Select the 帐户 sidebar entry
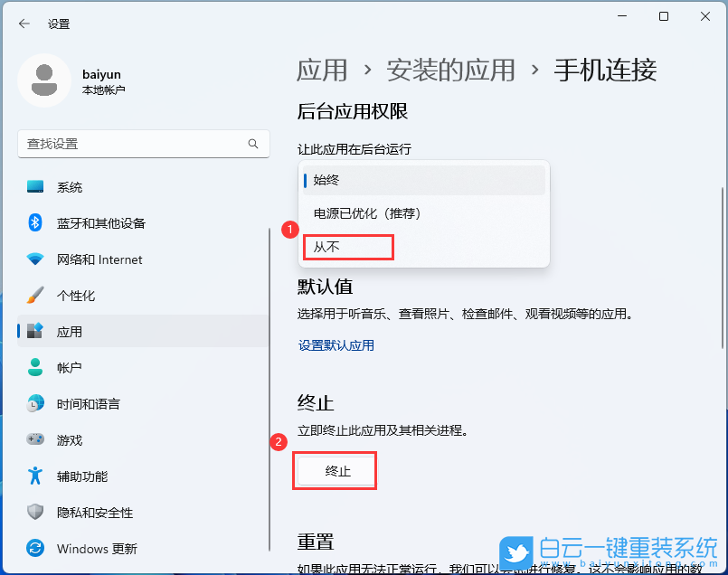 pos(68,368)
